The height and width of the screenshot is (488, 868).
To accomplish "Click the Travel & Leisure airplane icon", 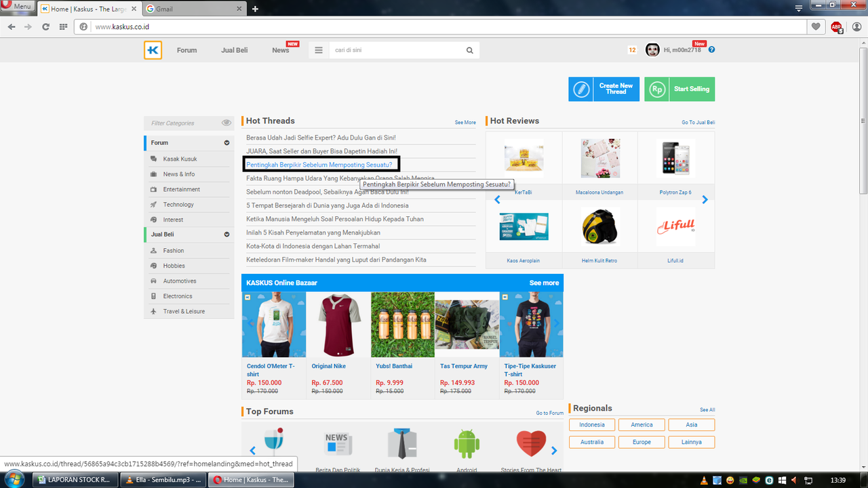I will click(x=153, y=311).
